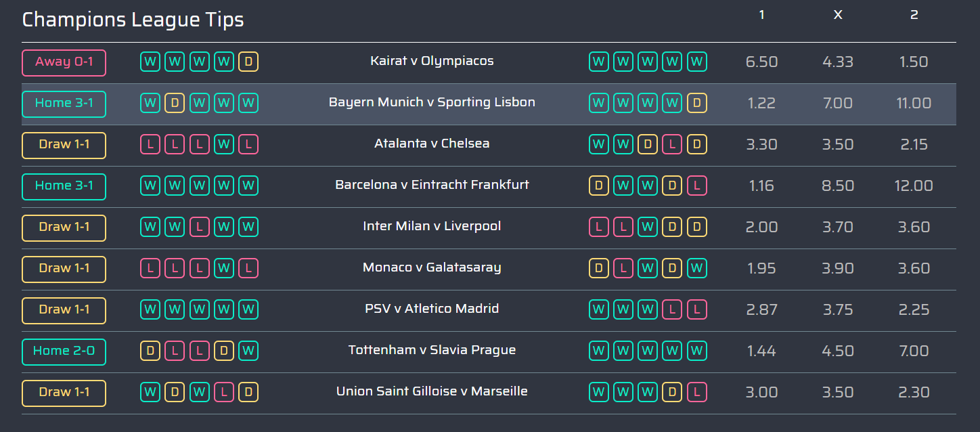This screenshot has width=980, height=432.
Task: Click the first D badge in Tottenham's form
Action: (x=150, y=351)
